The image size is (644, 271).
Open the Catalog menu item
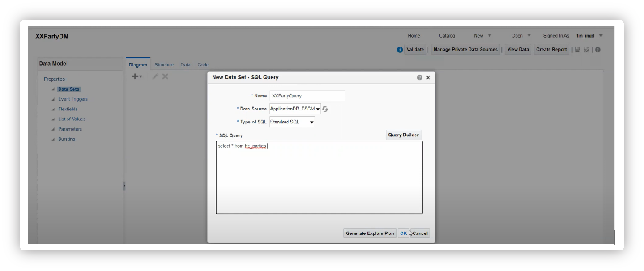pos(447,35)
